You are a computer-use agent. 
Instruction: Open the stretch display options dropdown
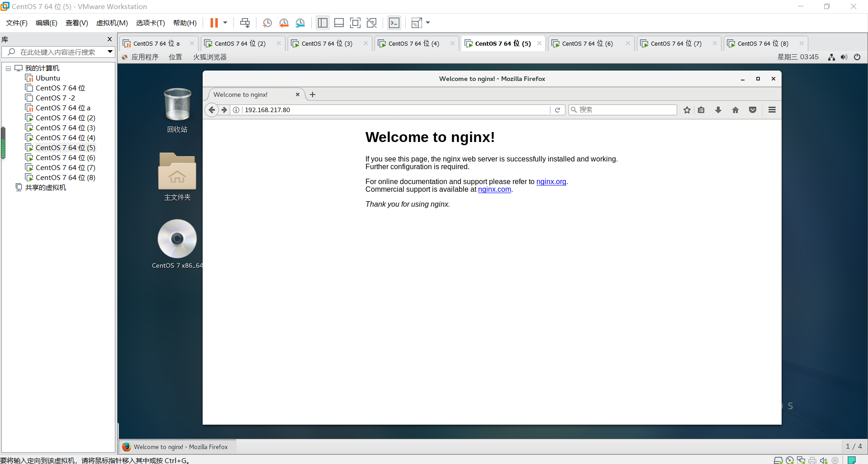click(428, 23)
